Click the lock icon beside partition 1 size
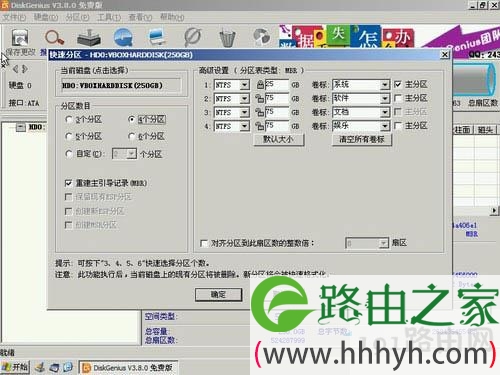Image resolution: width=500 pixels, height=375 pixels. [x=260, y=85]
